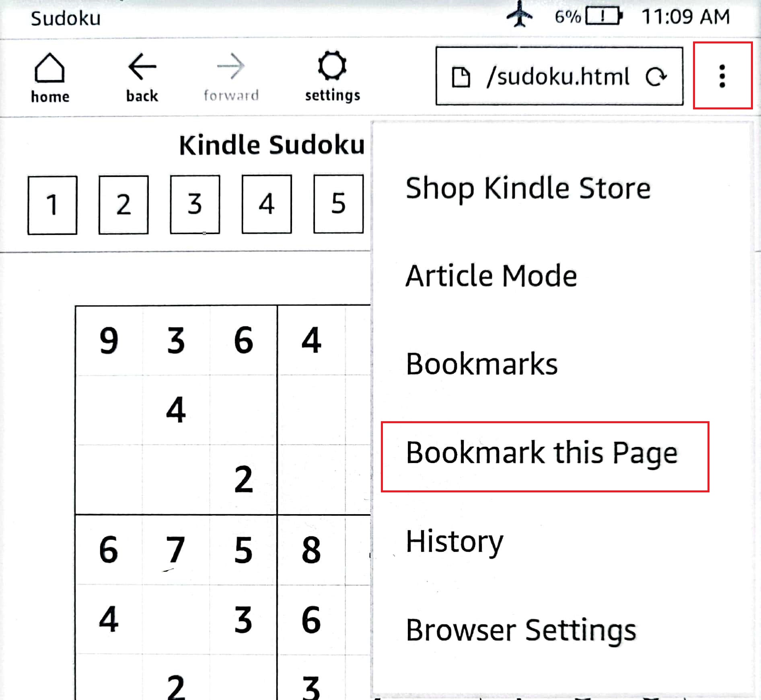Select Shop Kindle Store
This screenshot has width=761, height=700.
click(x=528, y=188)
